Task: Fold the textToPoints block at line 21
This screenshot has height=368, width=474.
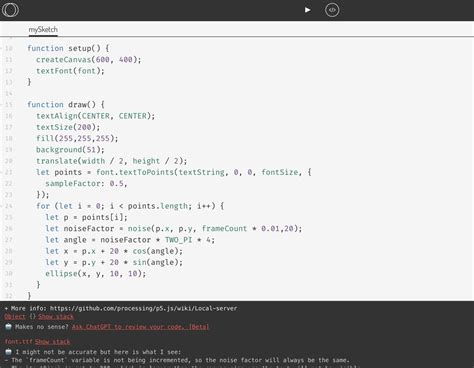Action: [x=2, y=172]
